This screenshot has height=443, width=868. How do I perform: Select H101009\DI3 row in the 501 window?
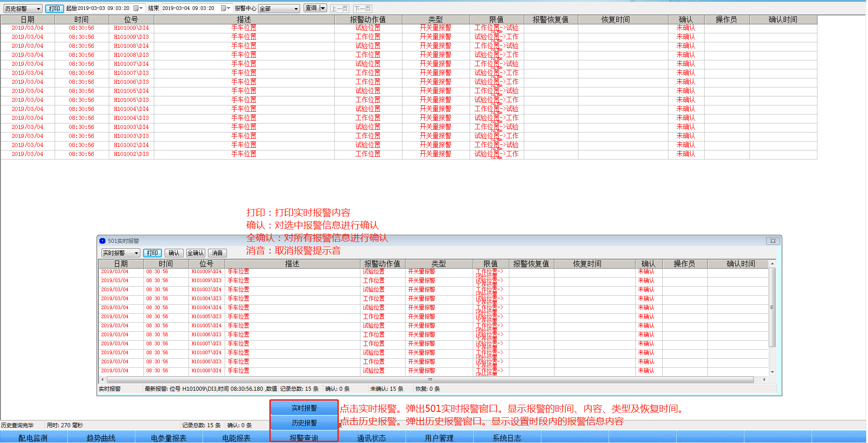tap(434, 281)
